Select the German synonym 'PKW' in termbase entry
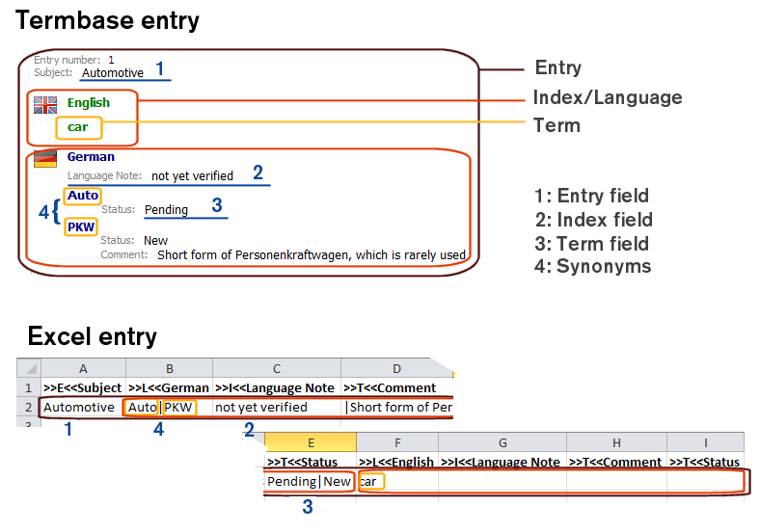760x532 pixels. (x=82, y=227)
